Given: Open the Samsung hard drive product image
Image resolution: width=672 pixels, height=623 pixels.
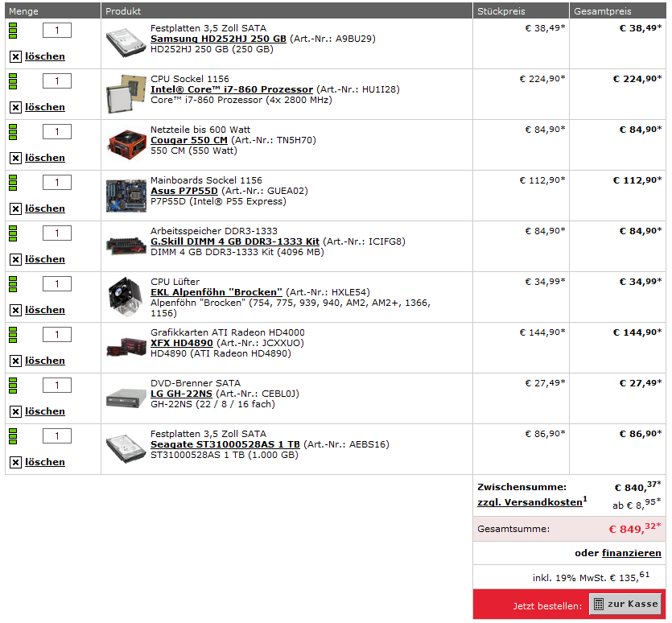Looking at the screenshot, I should click(126, 43).
